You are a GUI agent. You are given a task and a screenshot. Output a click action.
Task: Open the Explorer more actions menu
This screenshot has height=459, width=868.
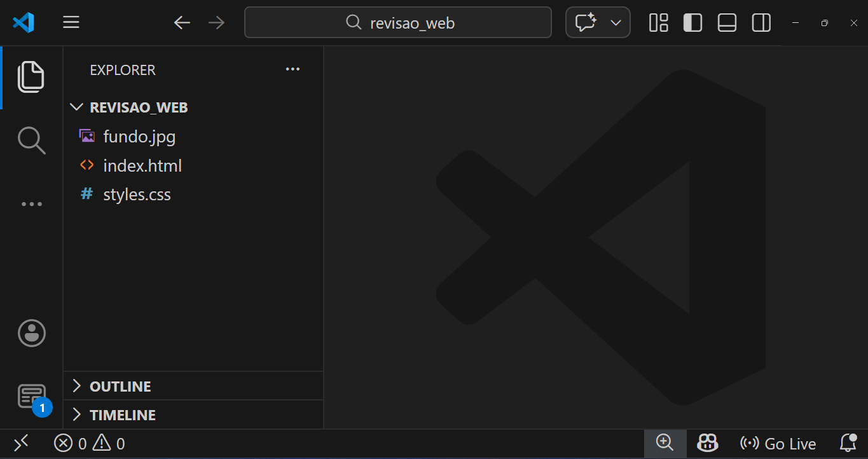point(293,69)
